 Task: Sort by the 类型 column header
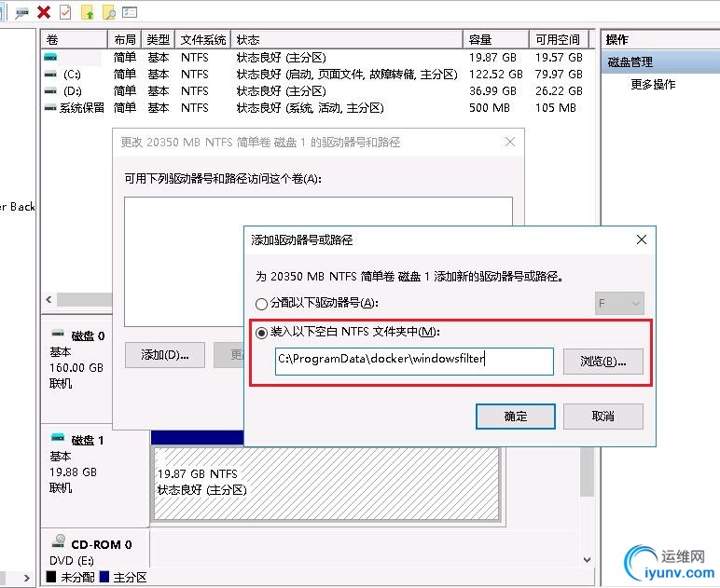(159, 40)
